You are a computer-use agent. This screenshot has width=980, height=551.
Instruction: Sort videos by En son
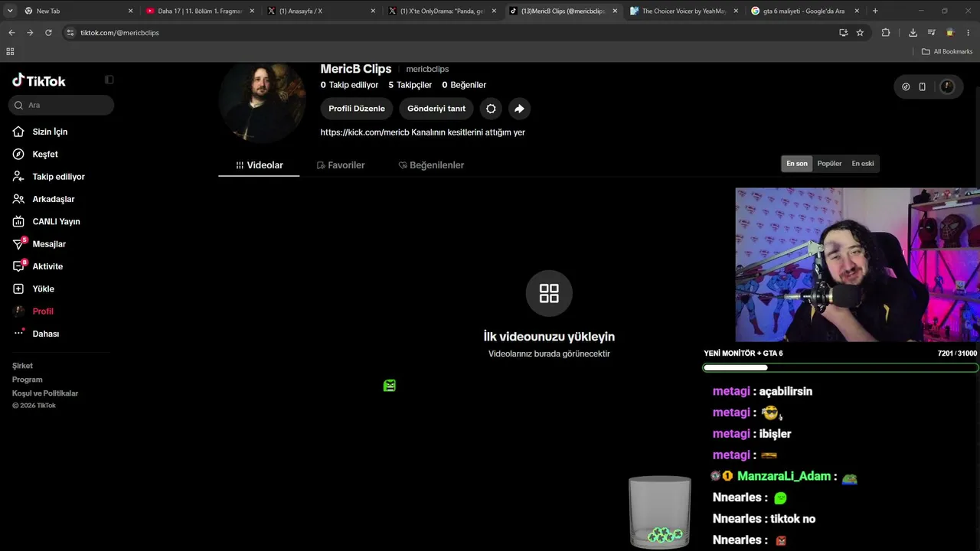797,163
